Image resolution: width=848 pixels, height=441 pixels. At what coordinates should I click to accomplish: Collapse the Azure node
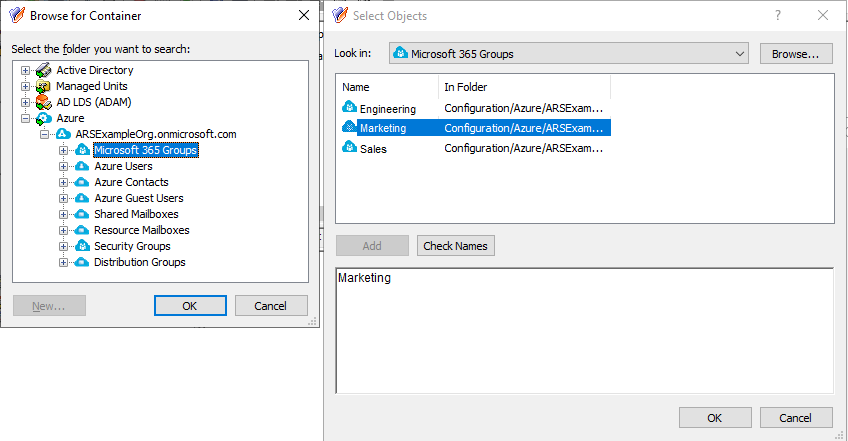tap(25, 118)
